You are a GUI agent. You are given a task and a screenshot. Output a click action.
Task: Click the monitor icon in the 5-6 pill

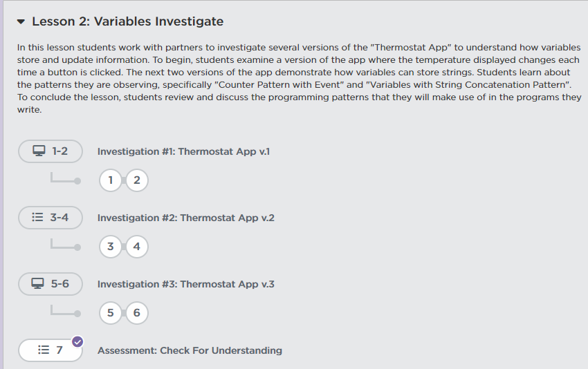pyautogui.click(x=39, y=283)
